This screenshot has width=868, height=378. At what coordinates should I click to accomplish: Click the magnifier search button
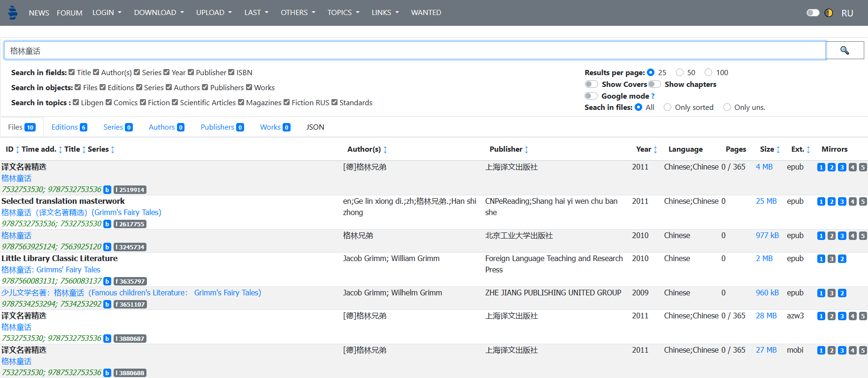pos(845,50)
